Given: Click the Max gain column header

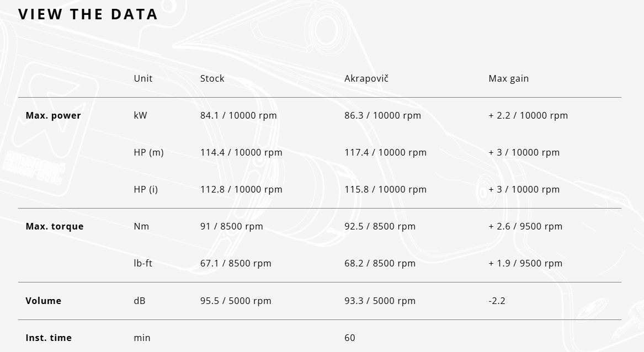Looking at the screenshot, I should (508, 78).
